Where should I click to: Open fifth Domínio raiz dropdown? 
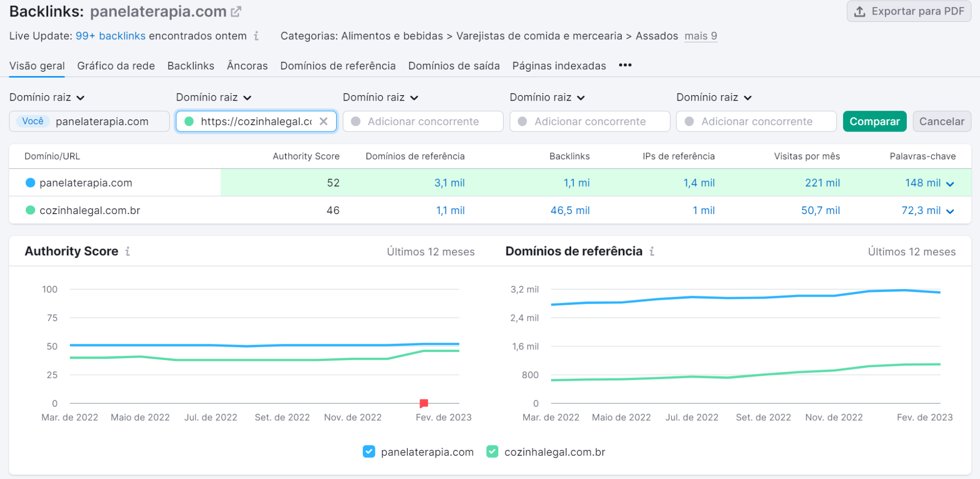point(714,98)
